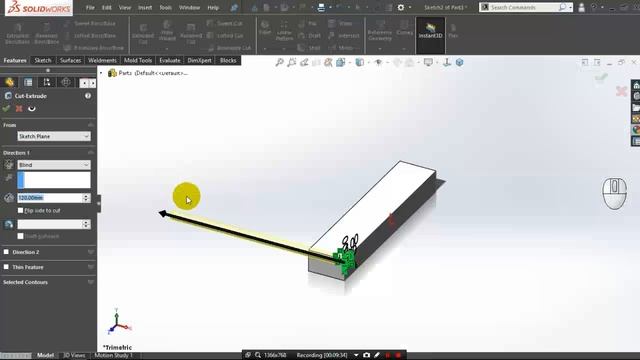Open the Tools menu
Image resolution: width=640 pixels, height=360 pixels.
coord(165,7)
